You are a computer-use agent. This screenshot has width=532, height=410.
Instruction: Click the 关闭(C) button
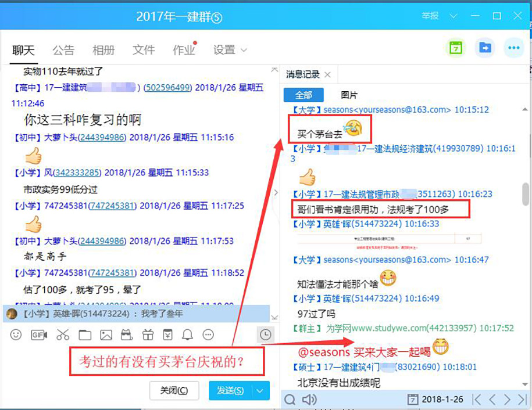(x=174, y=391)
